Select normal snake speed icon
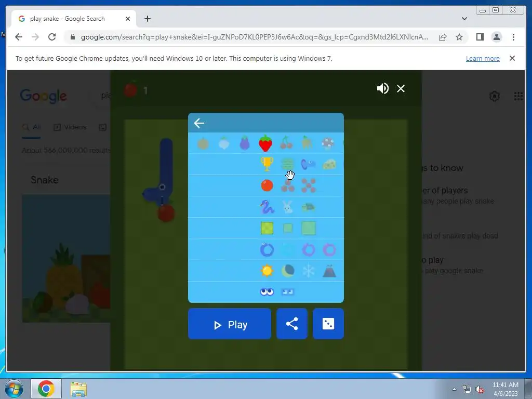Viewport: 532px width, 399px height. coord(267,207)
